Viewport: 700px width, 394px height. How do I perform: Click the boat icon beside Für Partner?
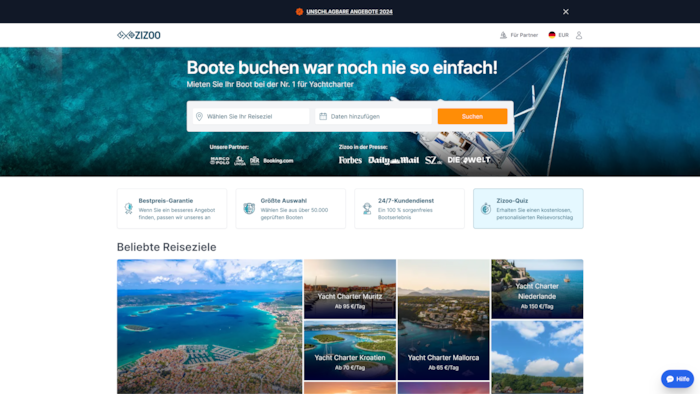click(x=503, y=35)
